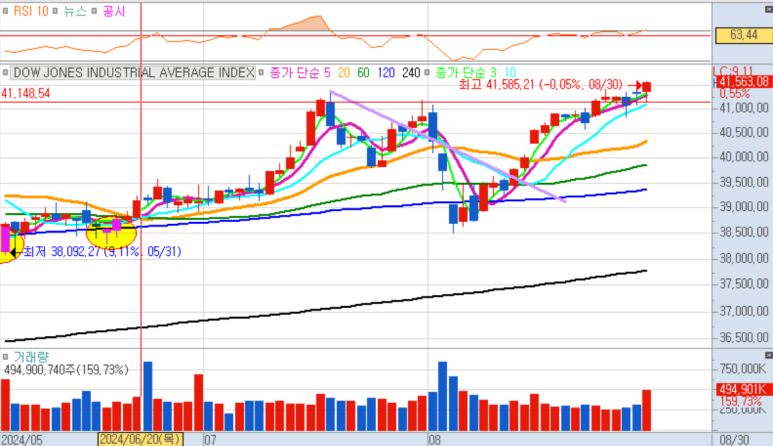Viewport: 773px width, 446px height.
Task: Click the last red candle at 08/30
Action: point(646,87)
